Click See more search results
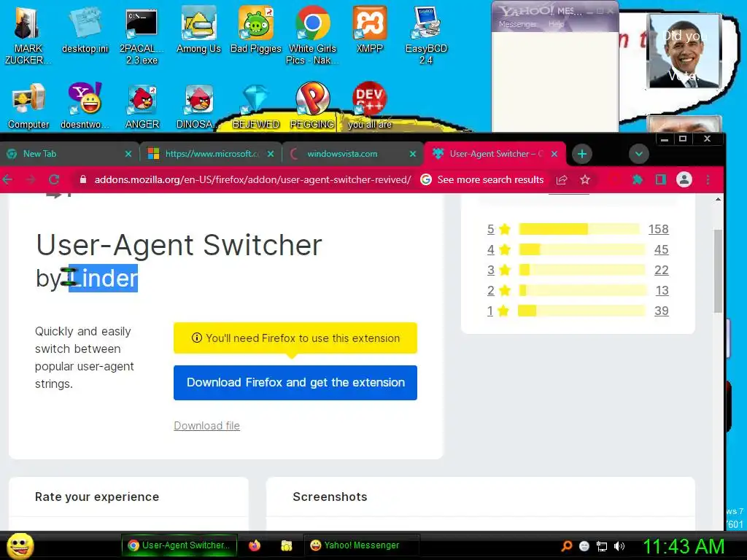The width and height of the screenshot is (747, 560). coord(482,179)
